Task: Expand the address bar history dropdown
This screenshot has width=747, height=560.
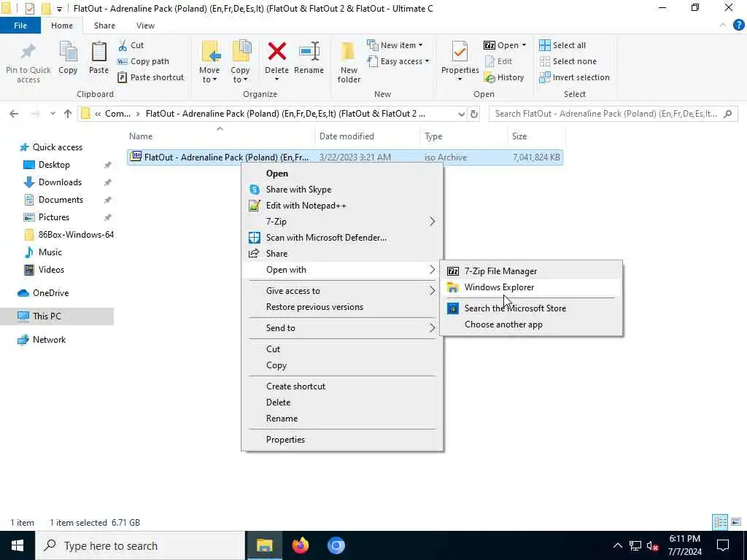Action: point(461,114)
